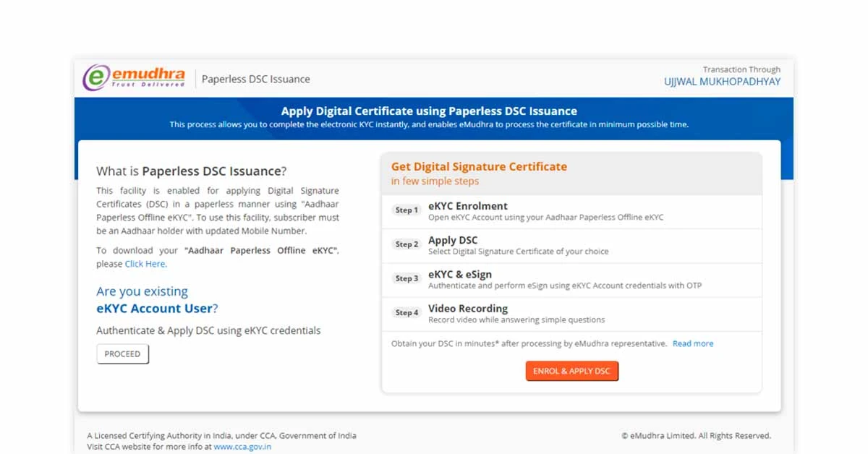Click the Get Digital Signature Certificate heading
Viewport: 868px width, 454px height.
[479, 166]
